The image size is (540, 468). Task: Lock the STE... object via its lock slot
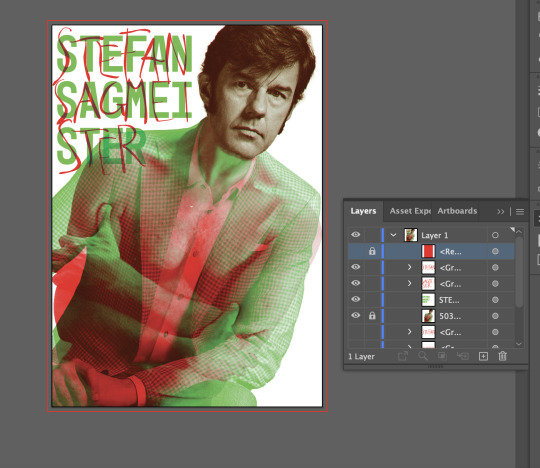point(372,300)
